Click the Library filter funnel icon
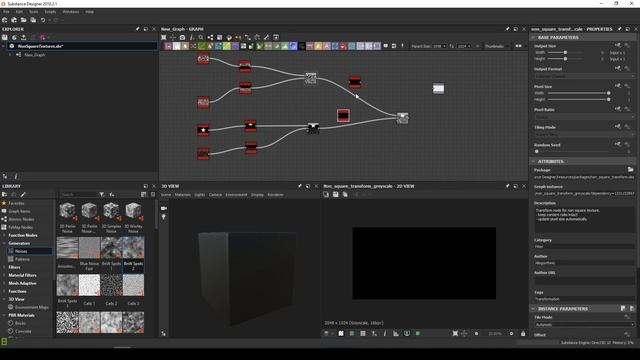Screen dimensions: 640x360 102,195
